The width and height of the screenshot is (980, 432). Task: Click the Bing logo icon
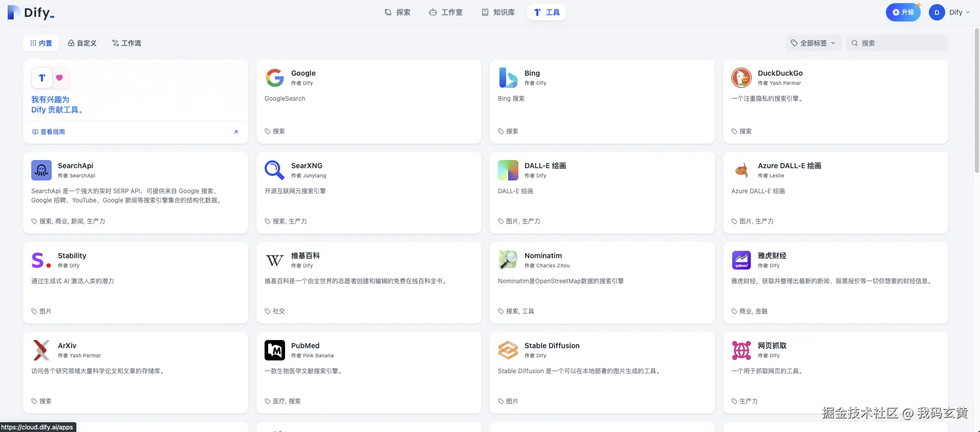pyautogui.click(x=508, y=78)
